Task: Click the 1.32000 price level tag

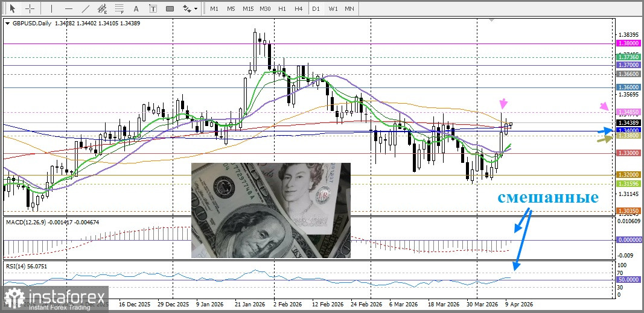Action: 629,175
